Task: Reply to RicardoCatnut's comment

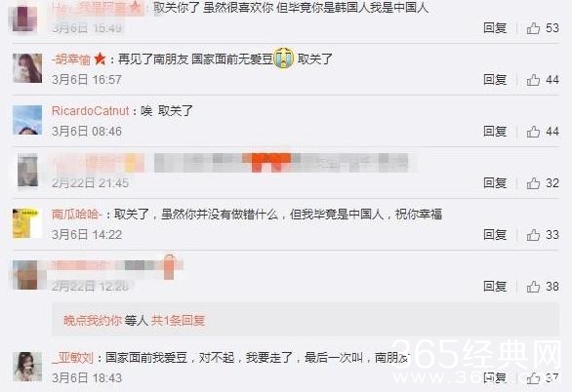Action: 495,132
